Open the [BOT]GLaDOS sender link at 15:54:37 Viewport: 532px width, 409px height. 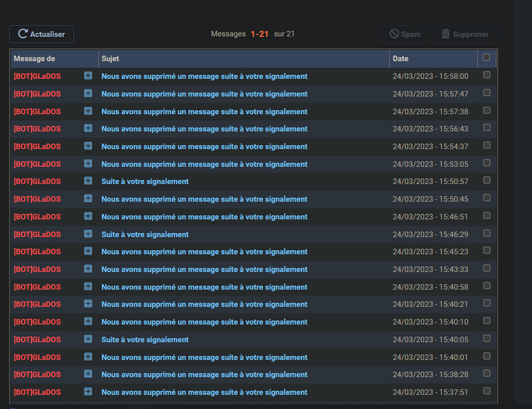[x=37, y=146]
